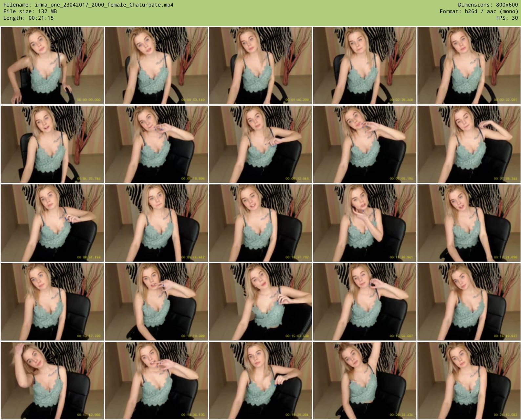Click the 'File size: 132 MB' text
521x420 pixels.
[30, 11]
